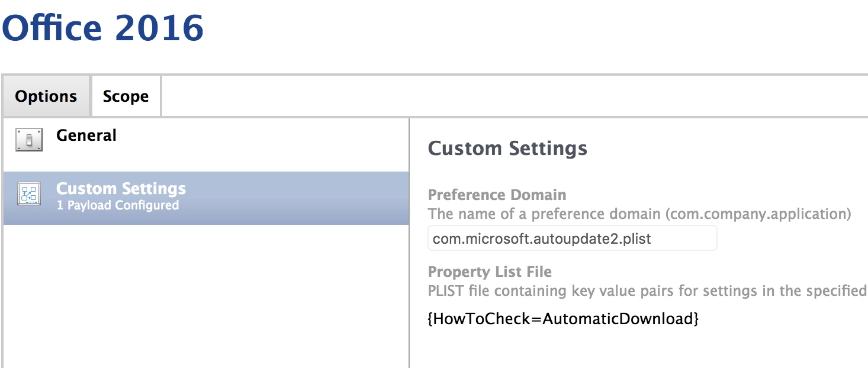Click blank space right of General row
Viewport: 868px width, 368px height.
pos(261,145)
